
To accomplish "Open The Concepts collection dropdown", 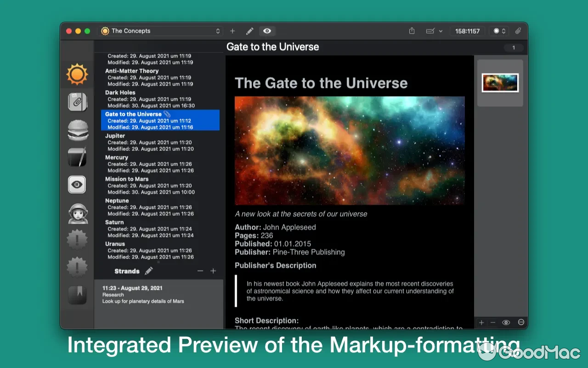I will 161,31.
